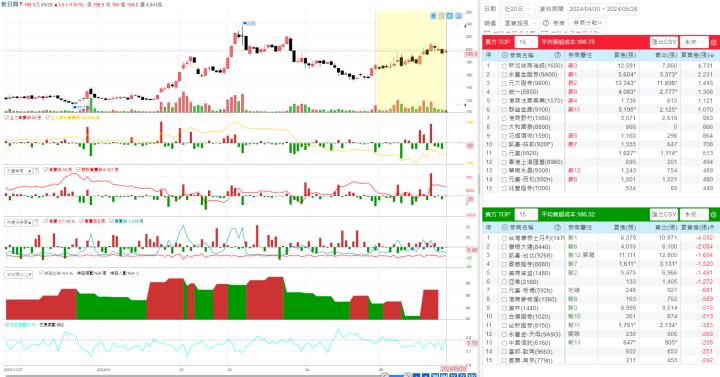Click circle icon before 券商名稱 in buyer header

point(505,55)
